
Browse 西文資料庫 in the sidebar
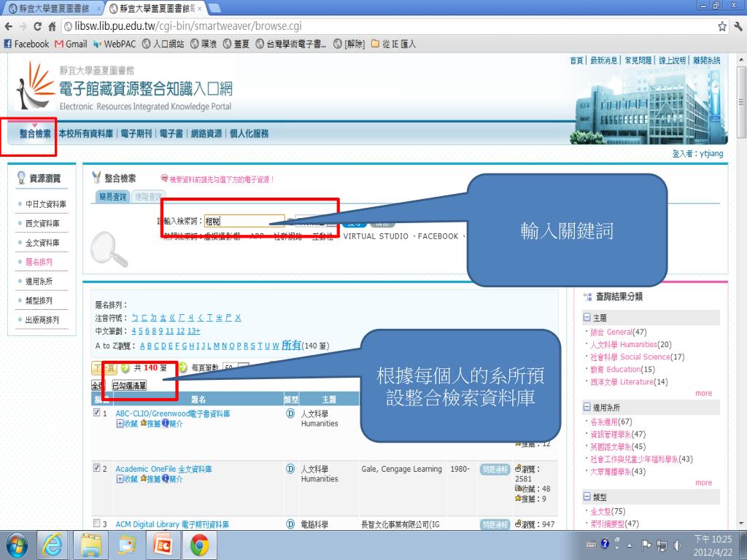tap(42, 223)
